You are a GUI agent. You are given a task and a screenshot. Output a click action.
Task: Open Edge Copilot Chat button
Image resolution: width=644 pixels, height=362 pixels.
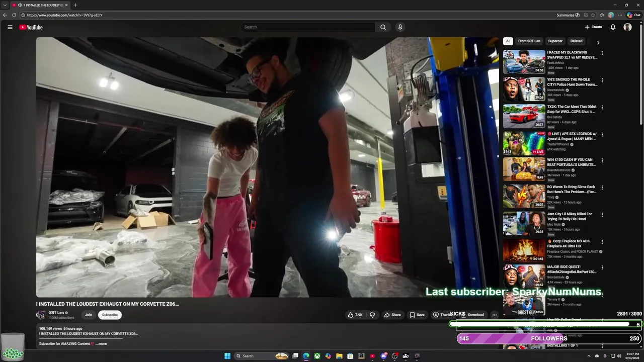[x=633, y=15]
